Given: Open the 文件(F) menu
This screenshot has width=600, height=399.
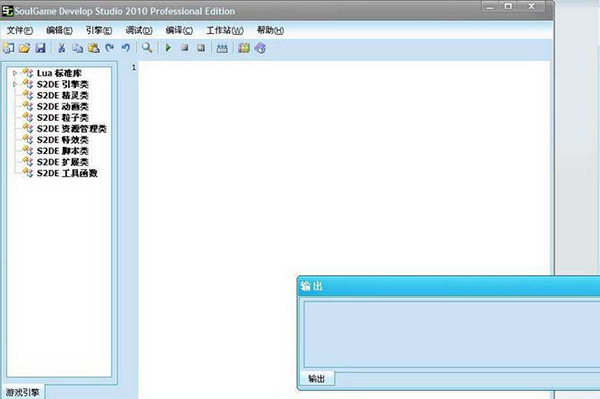Looking at the screenshot, I should pos(20,30).
